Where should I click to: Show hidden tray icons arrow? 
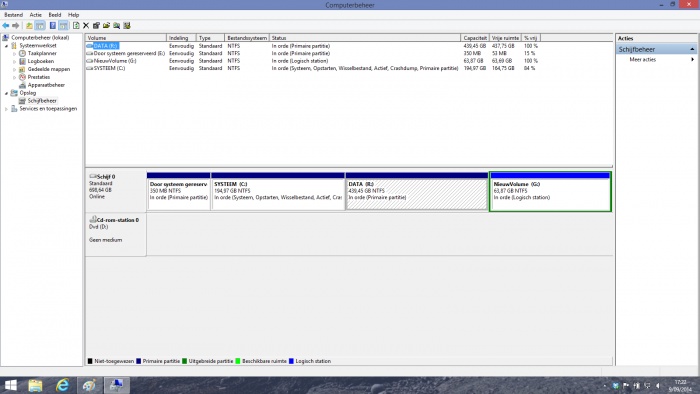coord(605,386)
